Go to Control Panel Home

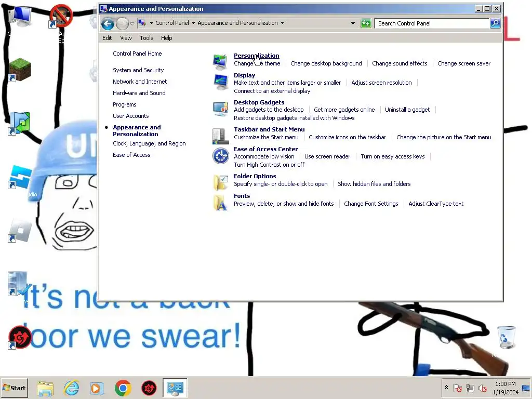137,54
